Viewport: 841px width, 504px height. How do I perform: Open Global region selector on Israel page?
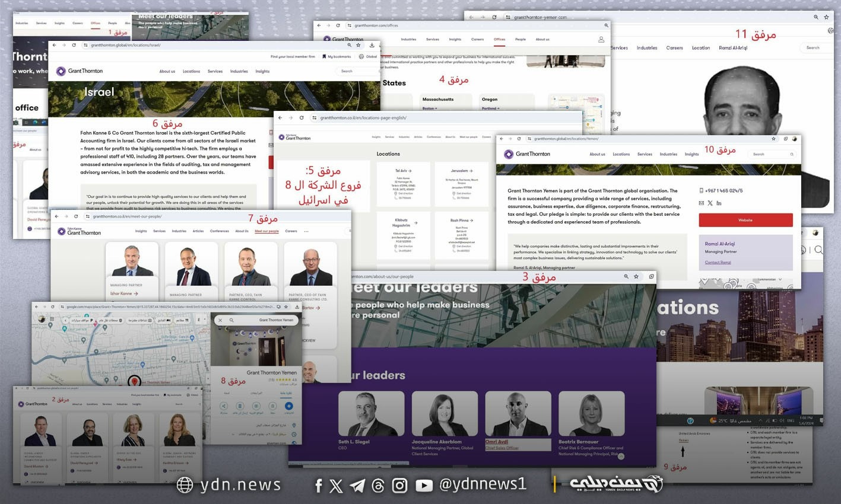[369, 57]
